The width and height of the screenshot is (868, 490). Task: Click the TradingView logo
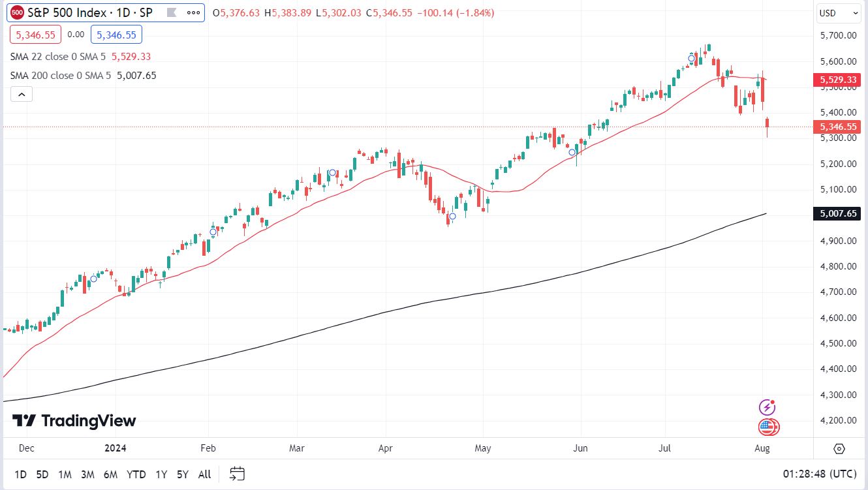(x=74, y=421)
